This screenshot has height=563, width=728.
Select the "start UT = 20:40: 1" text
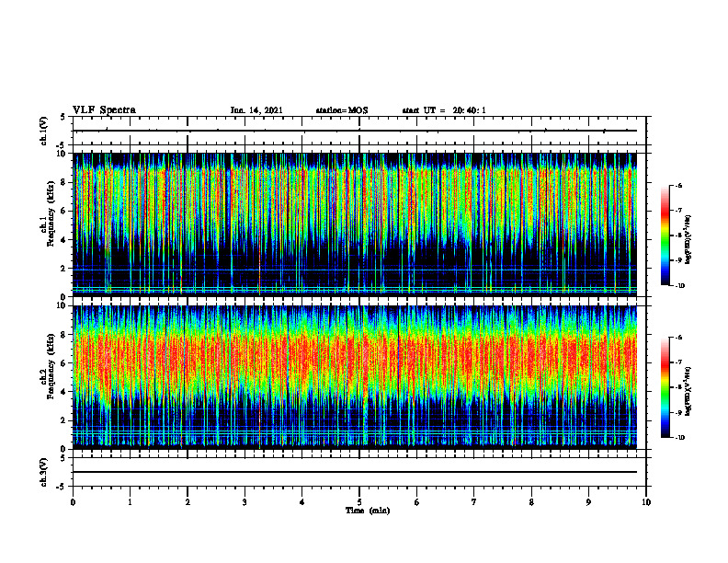[444, 110]
